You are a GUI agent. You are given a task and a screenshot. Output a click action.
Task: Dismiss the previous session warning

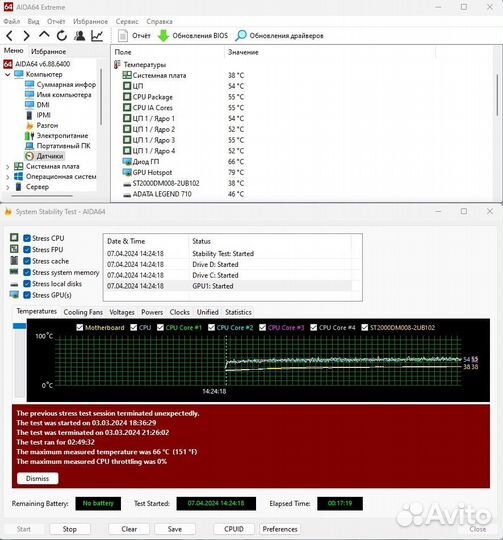[x=38, y=478]
